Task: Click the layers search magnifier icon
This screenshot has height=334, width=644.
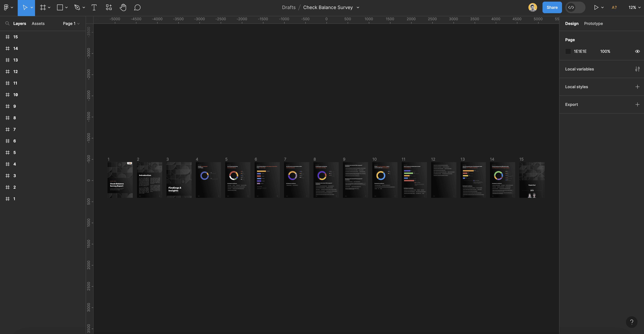Action: coord(8,23)
